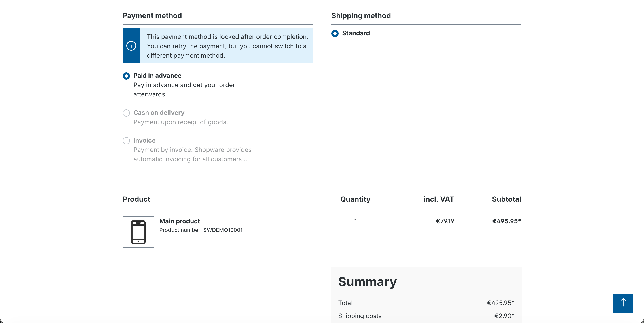Click the locked payment method notice text
Screen dimensions: 644x323
pos(227,46)
